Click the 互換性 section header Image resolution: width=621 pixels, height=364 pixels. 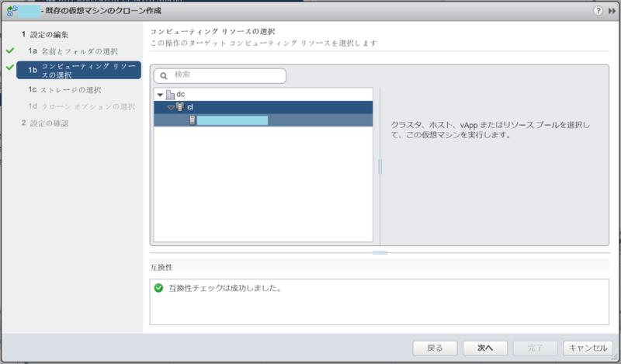(x=161, y=267)
